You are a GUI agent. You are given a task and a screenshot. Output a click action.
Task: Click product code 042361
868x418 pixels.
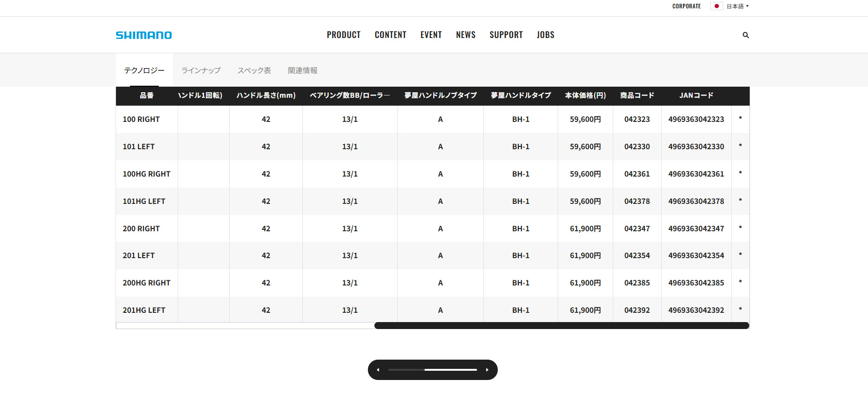coord(637,174)
